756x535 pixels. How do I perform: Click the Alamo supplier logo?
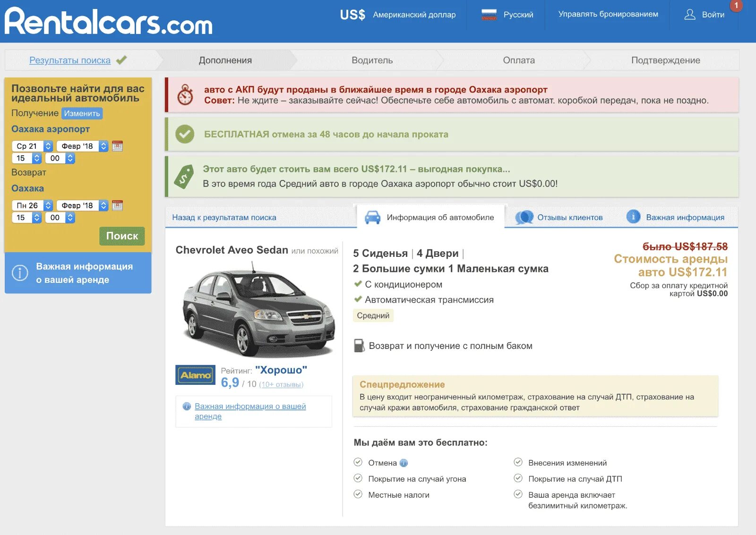coord(195,375)
